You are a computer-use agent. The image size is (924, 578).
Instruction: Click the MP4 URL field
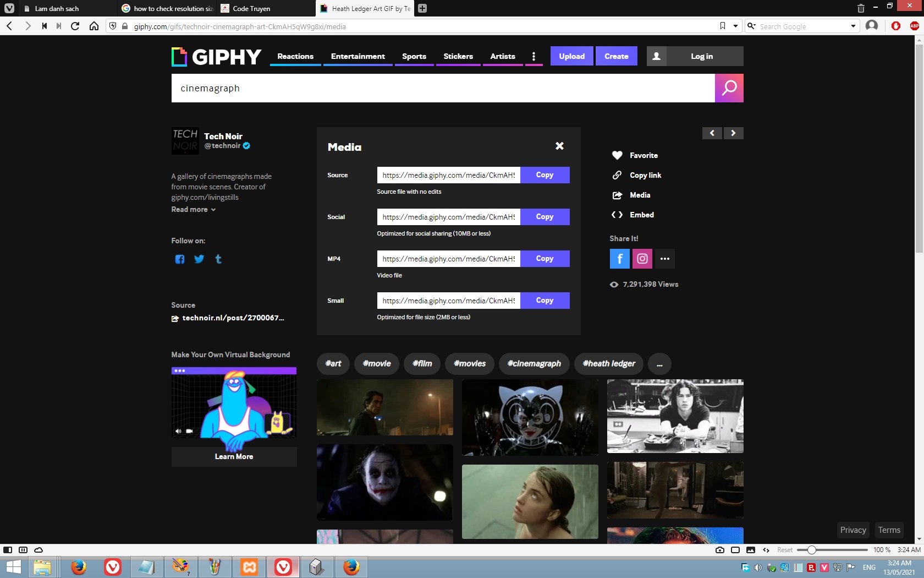point(448,259)
